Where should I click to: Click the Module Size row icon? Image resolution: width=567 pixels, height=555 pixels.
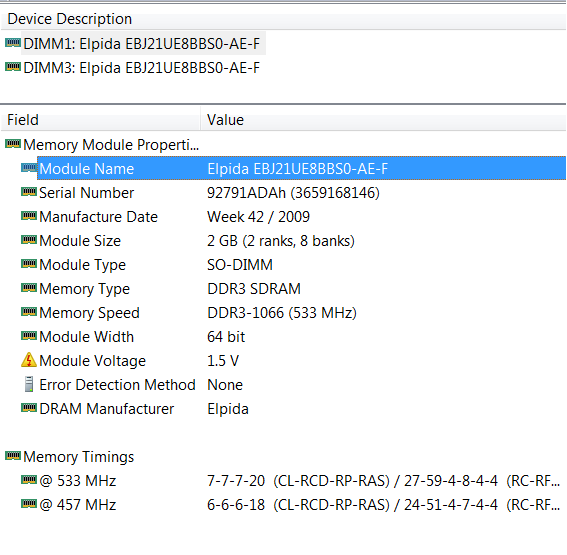[29, 240]
